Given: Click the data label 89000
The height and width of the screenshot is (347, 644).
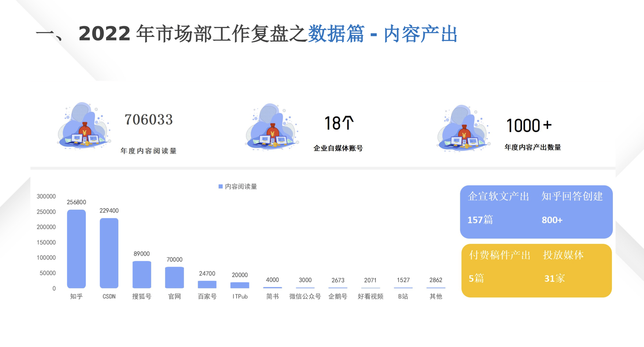Looking at the screenshot, I should [x=142, y=254].
